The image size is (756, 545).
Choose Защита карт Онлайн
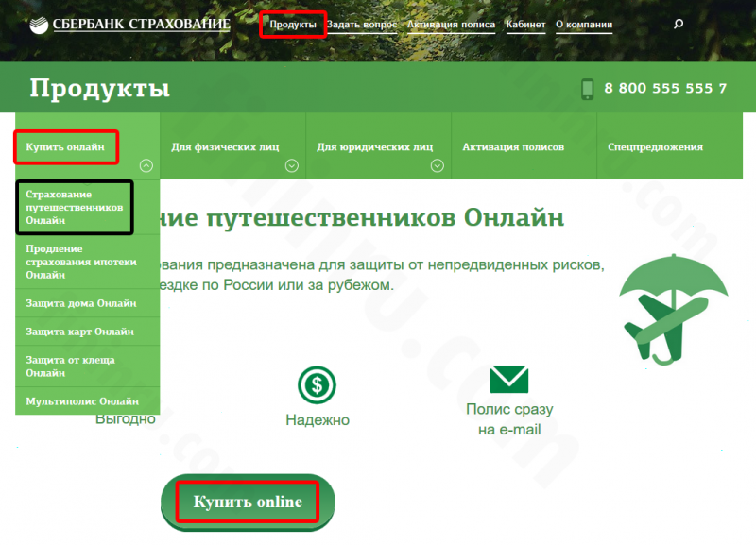[x=87, y=332]
